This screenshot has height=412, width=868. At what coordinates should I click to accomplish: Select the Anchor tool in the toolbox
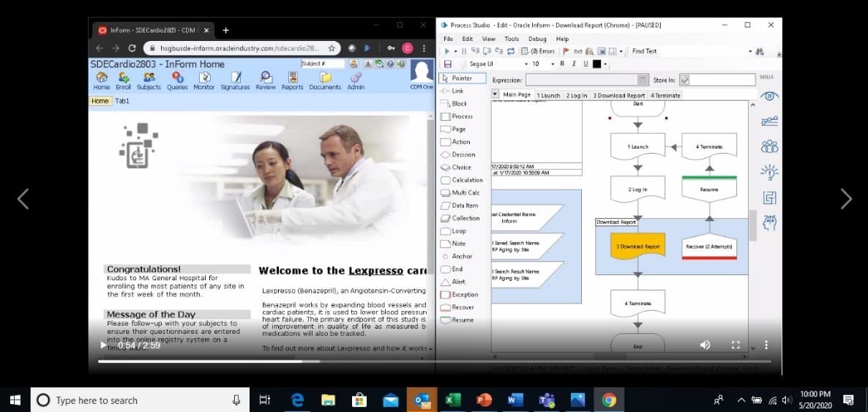click(457, 256)
